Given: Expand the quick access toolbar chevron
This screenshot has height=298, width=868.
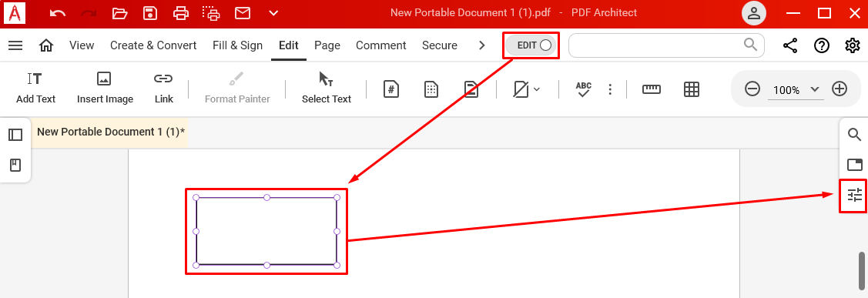Looking at the screenshot, I should 273,13.
